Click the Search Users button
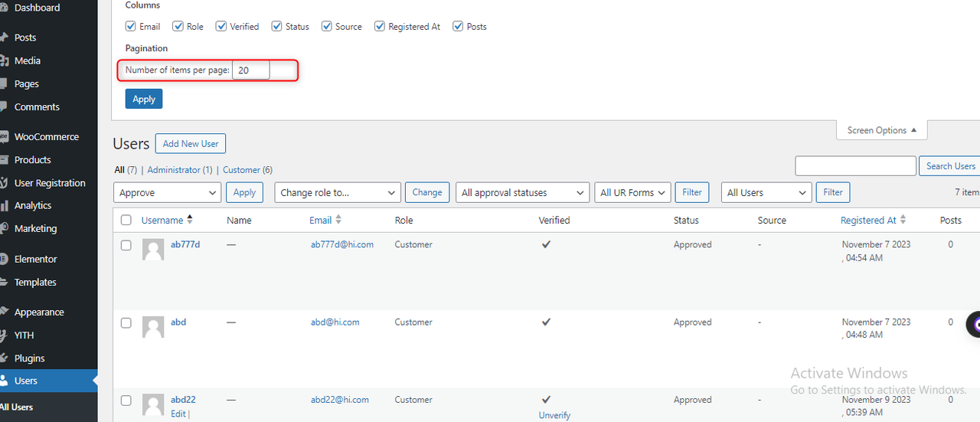 (x=950, y=166)
